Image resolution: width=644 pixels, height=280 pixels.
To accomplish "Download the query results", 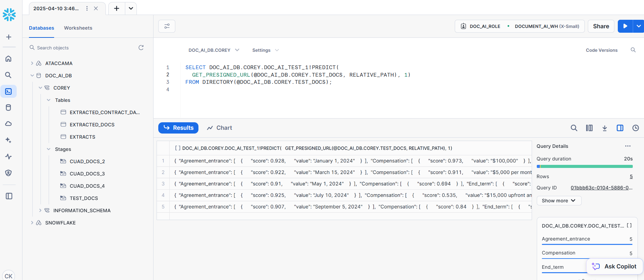I will [x=605, y=128].
